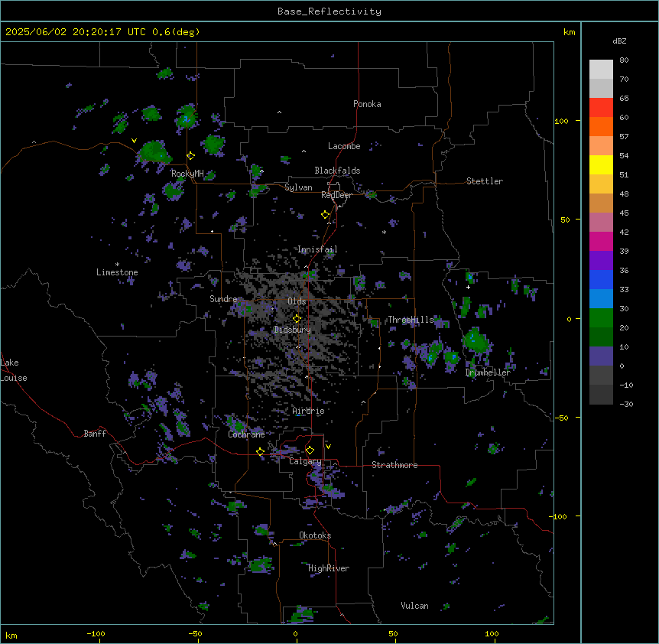Click the yellow diamond between Olds and Didsbury
The image size is (659, 644).
coord(297,319)
